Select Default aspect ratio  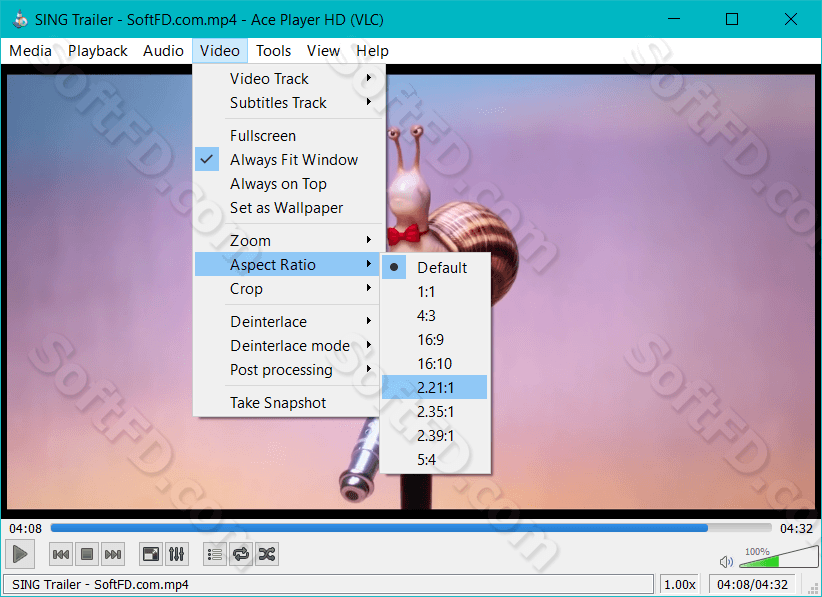435,268
